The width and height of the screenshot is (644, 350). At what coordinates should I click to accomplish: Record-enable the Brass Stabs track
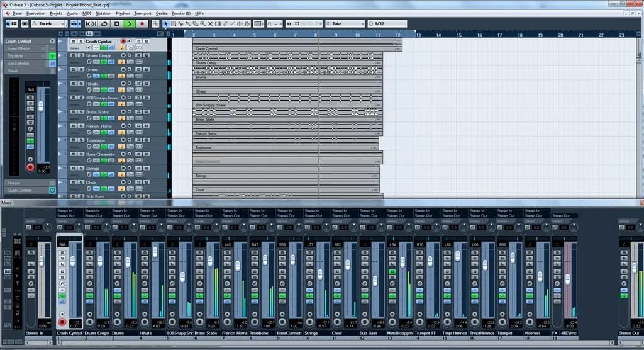tap(123, 112)
